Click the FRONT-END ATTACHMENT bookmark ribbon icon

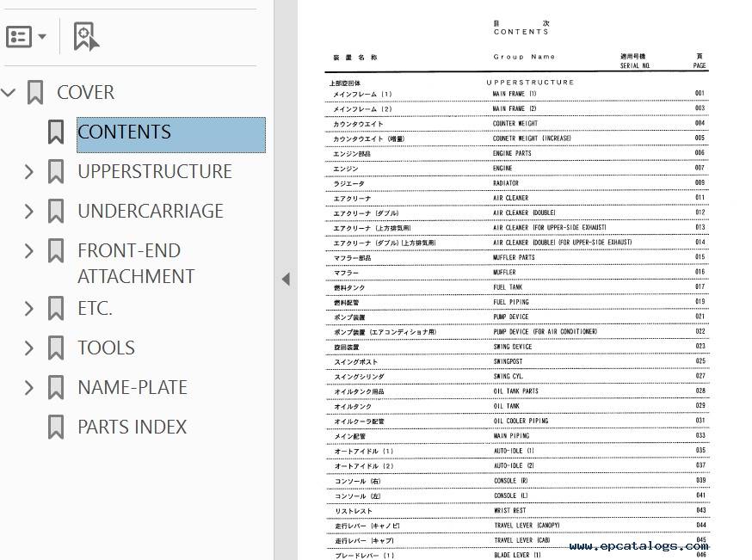56,251
